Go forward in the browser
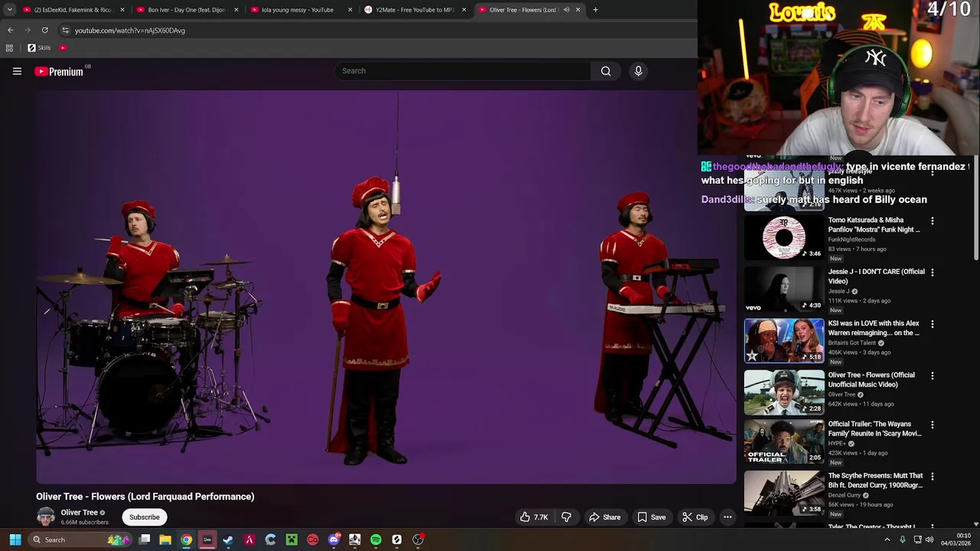This screenshot has height=551, width=980. [x=28, y=31]
